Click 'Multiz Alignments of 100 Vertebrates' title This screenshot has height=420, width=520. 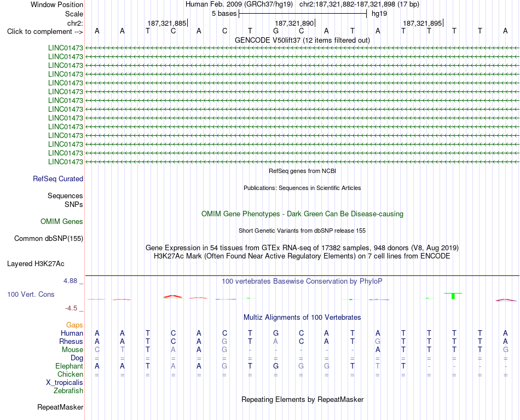302,318
